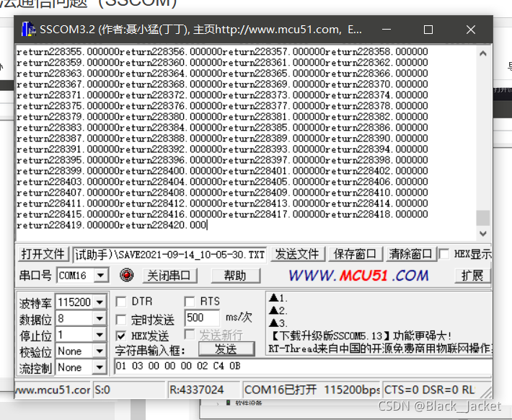Click the red serial port status indicator
Viewport: 512px width, 420px height.
point(126,275)
